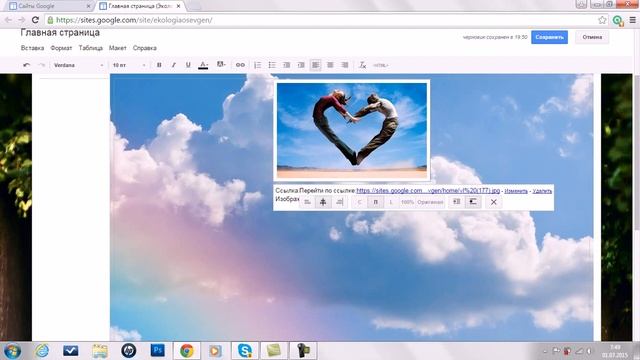Decrease the indent
This screenshot has height=360, width=640.
[x=287, y=65]
